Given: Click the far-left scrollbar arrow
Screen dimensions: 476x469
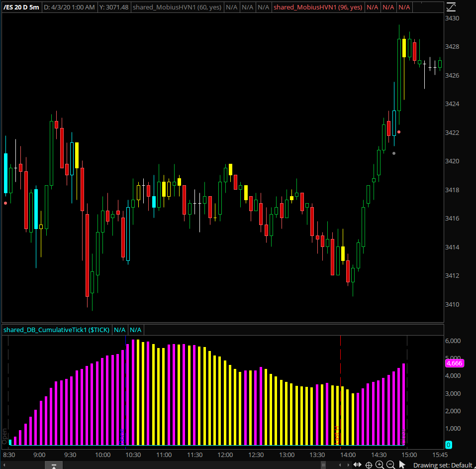Looking at the screenshot, I should click(4, 465).
